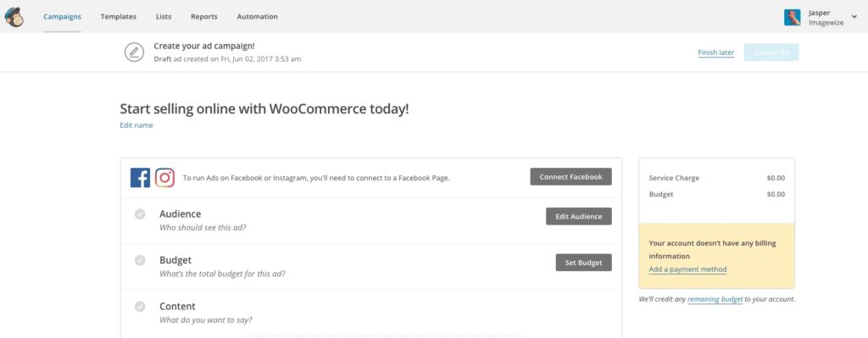868x338 pixels.
Task: Click Edit name link
Action: pyautogui.click(x=136, y=125)
